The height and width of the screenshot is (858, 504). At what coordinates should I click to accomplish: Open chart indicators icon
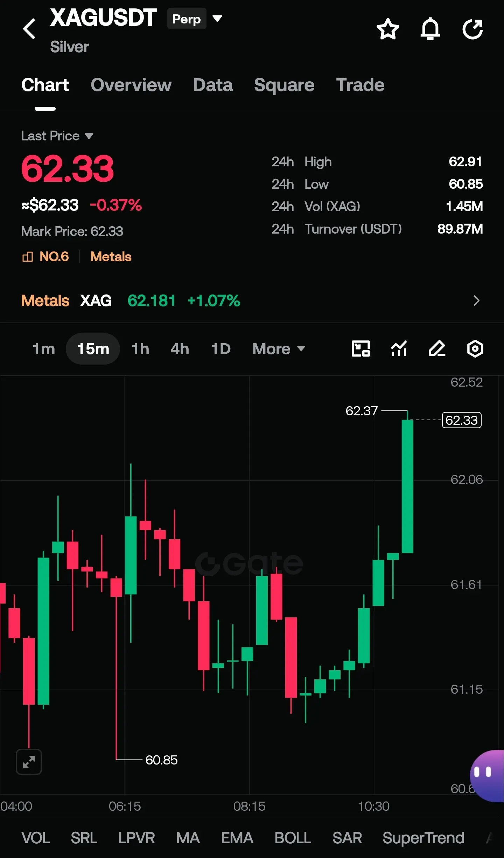pos(399,349)
